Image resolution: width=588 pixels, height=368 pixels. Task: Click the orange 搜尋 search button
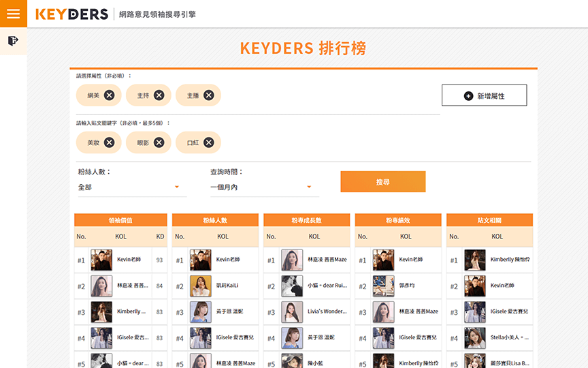(x=383, y=182)
